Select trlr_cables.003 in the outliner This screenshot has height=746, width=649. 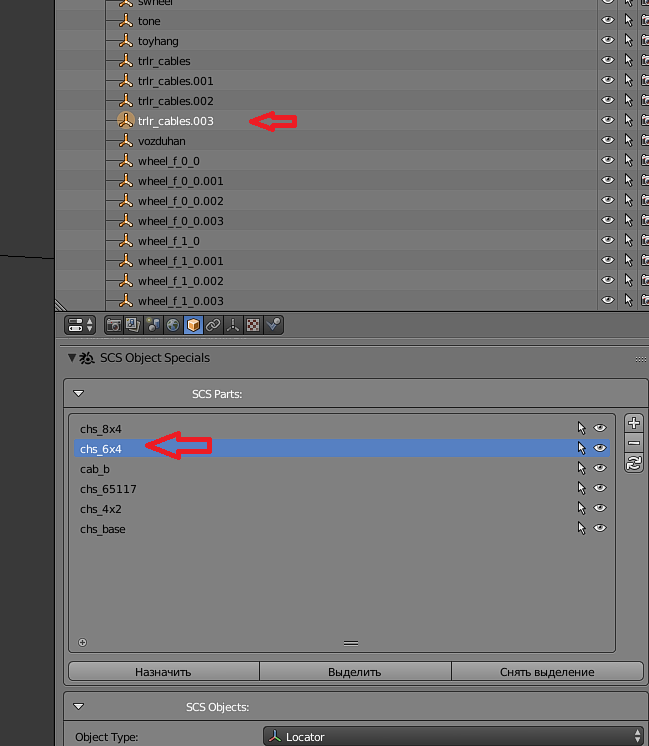click(176, 121)
